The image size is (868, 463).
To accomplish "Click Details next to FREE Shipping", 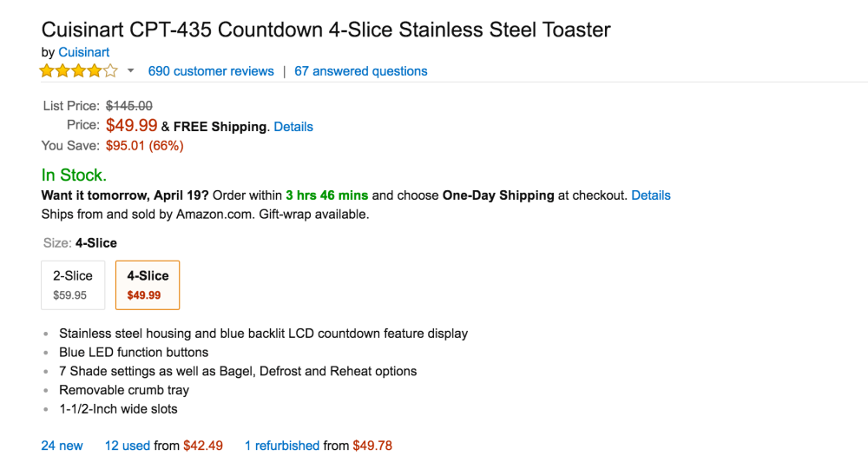I will click(x=293, y=127).
